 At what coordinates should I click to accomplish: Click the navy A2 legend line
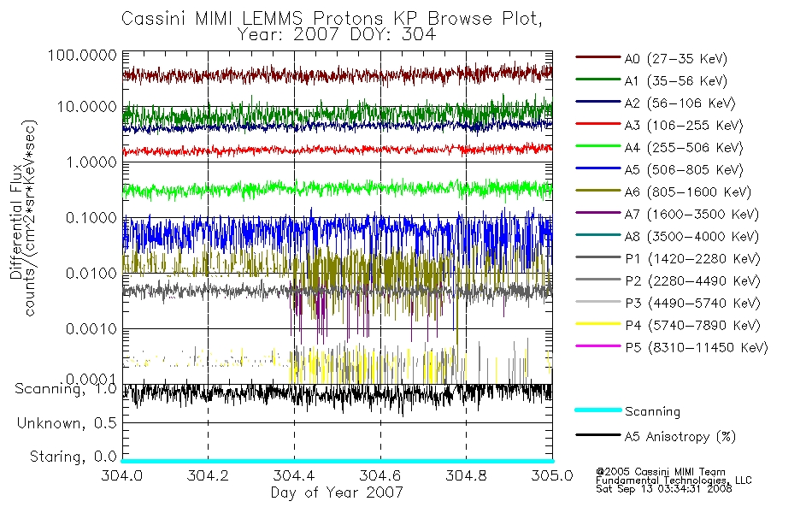(x=597, y=102)
